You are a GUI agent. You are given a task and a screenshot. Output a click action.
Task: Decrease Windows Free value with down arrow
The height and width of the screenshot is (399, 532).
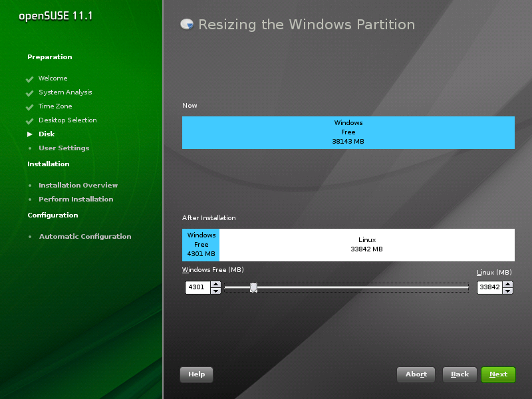(x=215, y=291)
